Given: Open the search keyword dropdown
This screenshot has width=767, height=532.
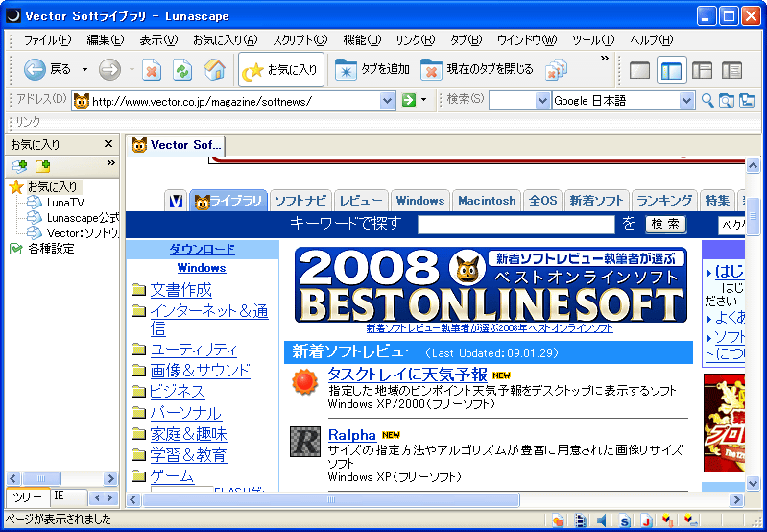Looking at the screenshot, I should coord(542,101).
